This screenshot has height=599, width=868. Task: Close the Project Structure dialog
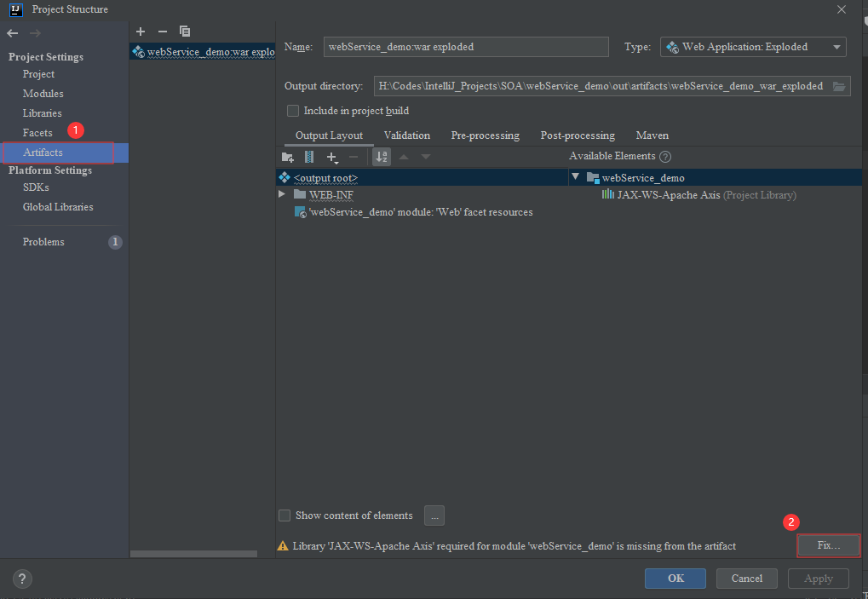pyautogui.click(x=842, y=9)
